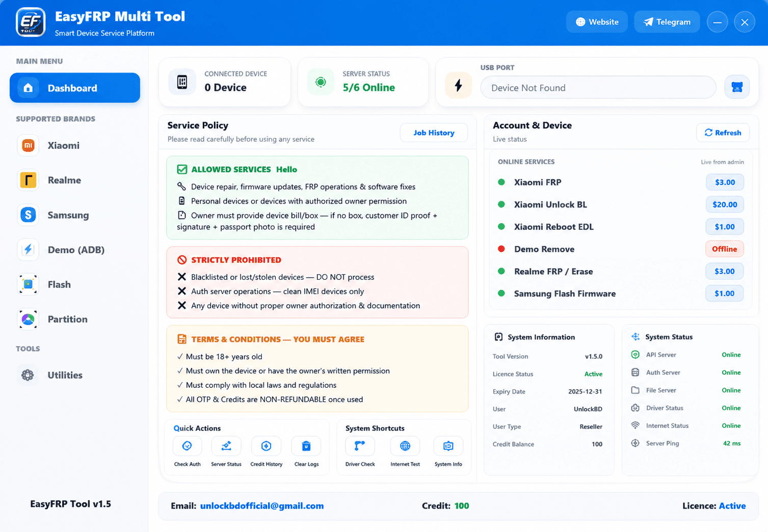Click the Strictly Prohibited ban icon
768x532 pixels.
(182, 260)
